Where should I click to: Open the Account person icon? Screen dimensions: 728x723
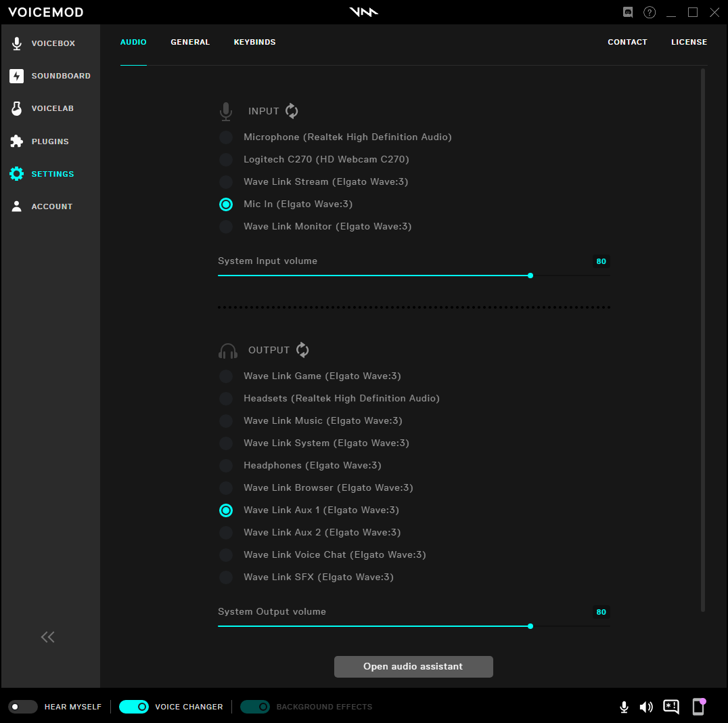17,206
